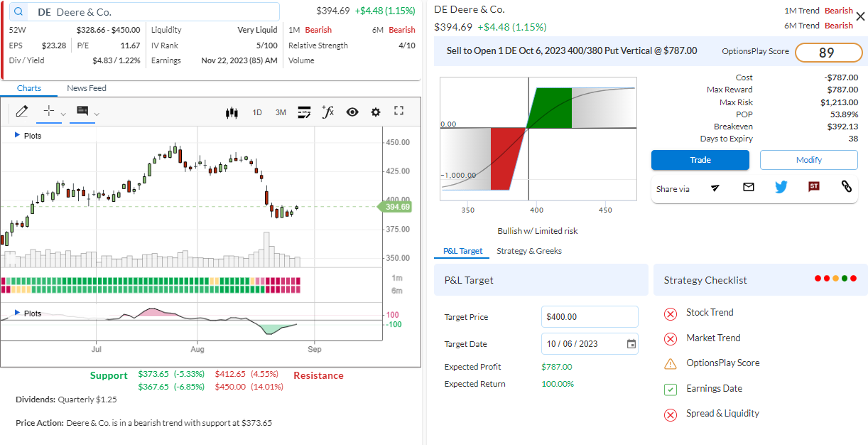Share the trade by email icon

[748, 187]
